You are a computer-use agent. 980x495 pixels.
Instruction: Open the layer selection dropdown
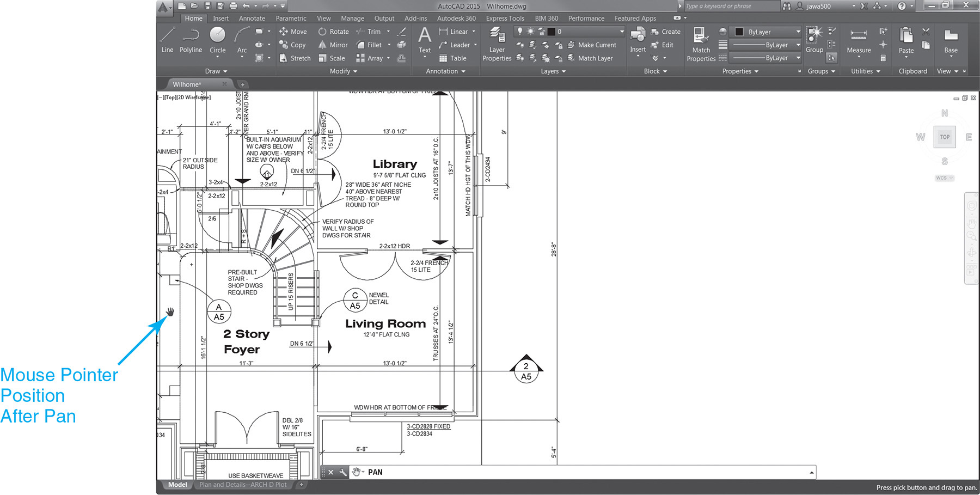622,32
